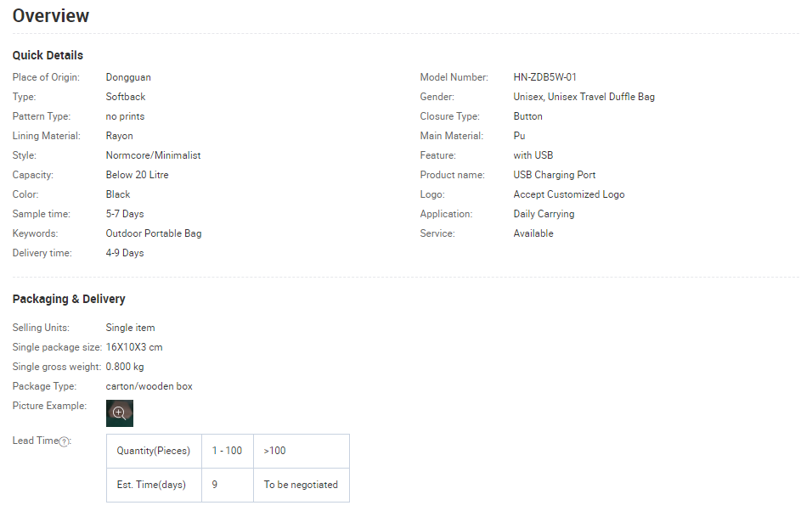Screen dimensions: 812x511
Task: Click the 1 - 100 quantity table cell
Action: [227, 451]
